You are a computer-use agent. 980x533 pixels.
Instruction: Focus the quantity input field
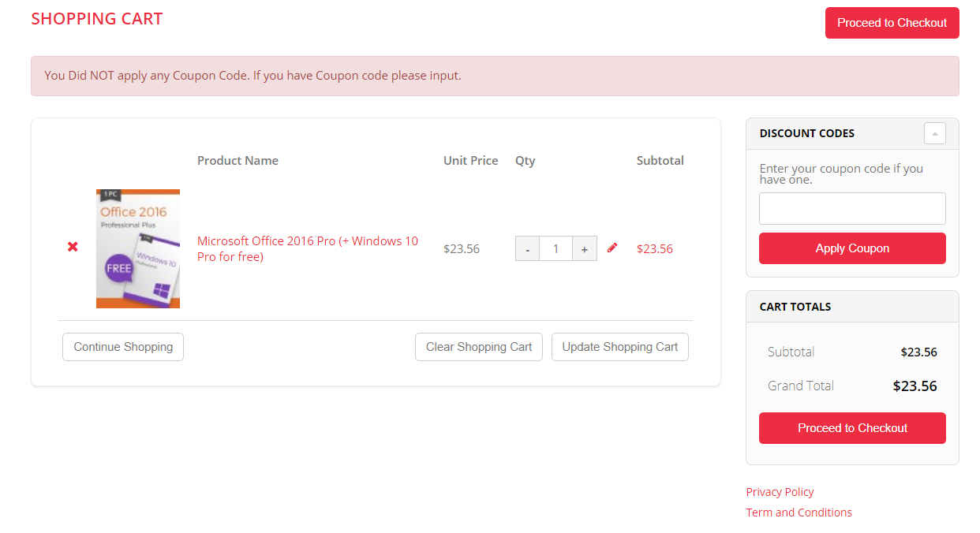point(555,249)
